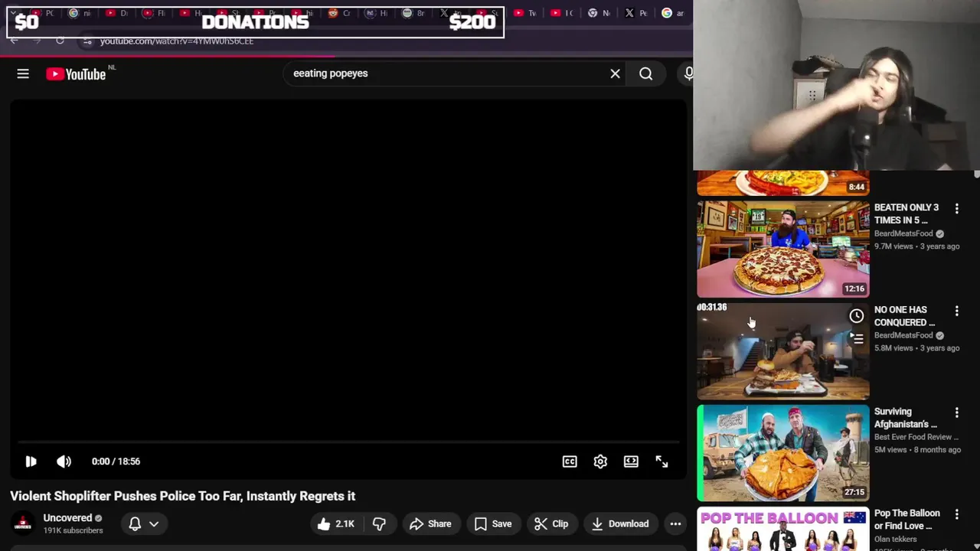980x551 pixels.
Task: Switch to the Reddit browser tab
Action: coord(339,13)
